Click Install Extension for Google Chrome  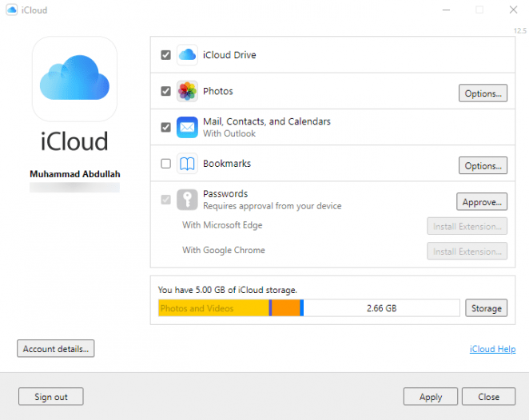coord(467,252)
